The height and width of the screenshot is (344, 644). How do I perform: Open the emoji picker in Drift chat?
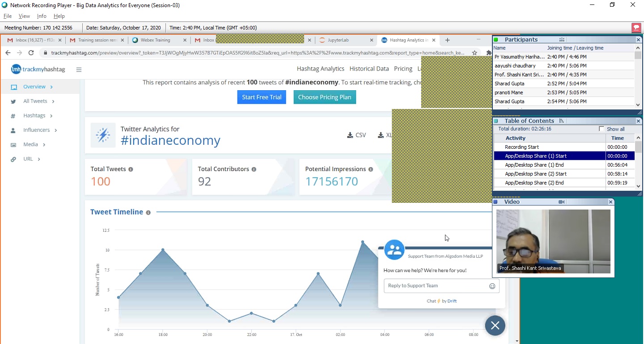tap(492, 286)
